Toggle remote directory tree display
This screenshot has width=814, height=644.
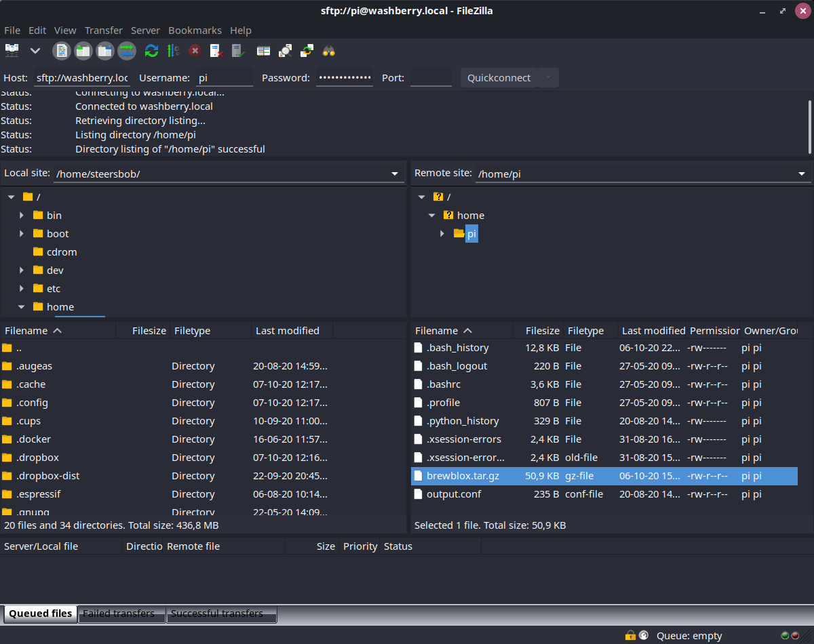coord(105,51)
